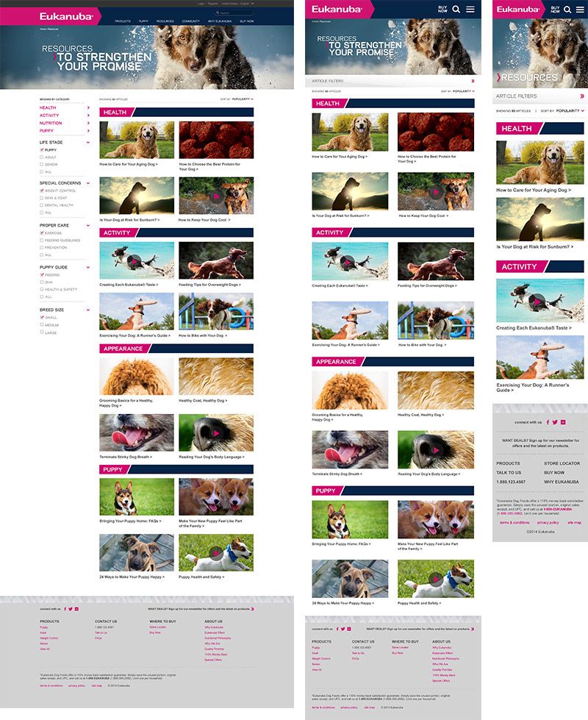Open the YouTube icon in the desktop layout footer
This screenshot has height=720, width=588.
pos(76,609)
